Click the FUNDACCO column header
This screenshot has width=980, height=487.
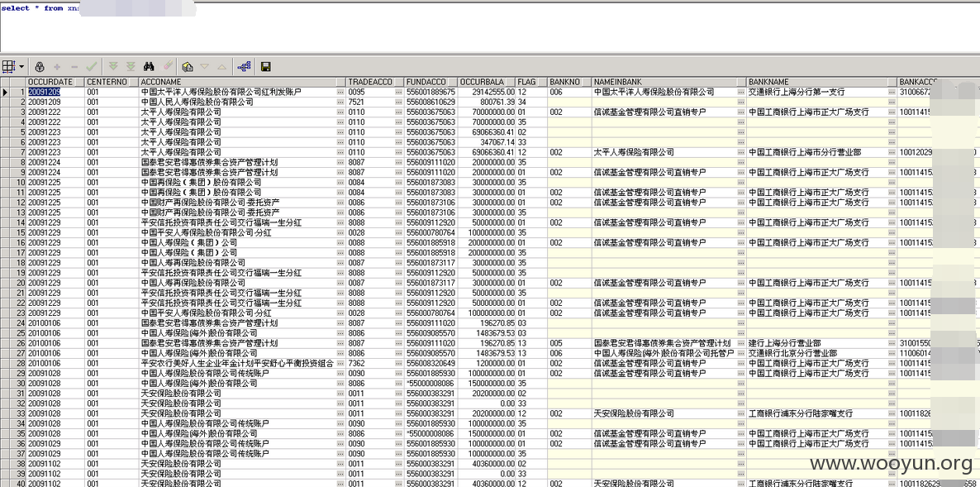pyautogui.click(x=431, y=82)
